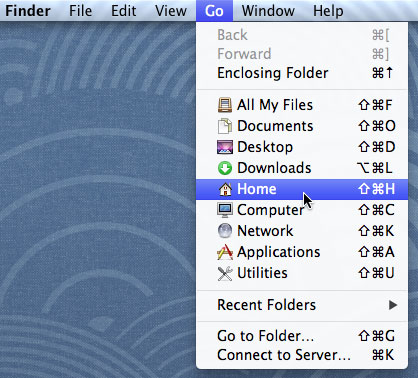Image resolution: width=418 pixels, height=378 pixels.
Task: Click the ⌥⌘L shortcut text
Action: pyautogui.click(x=375, y=168)
